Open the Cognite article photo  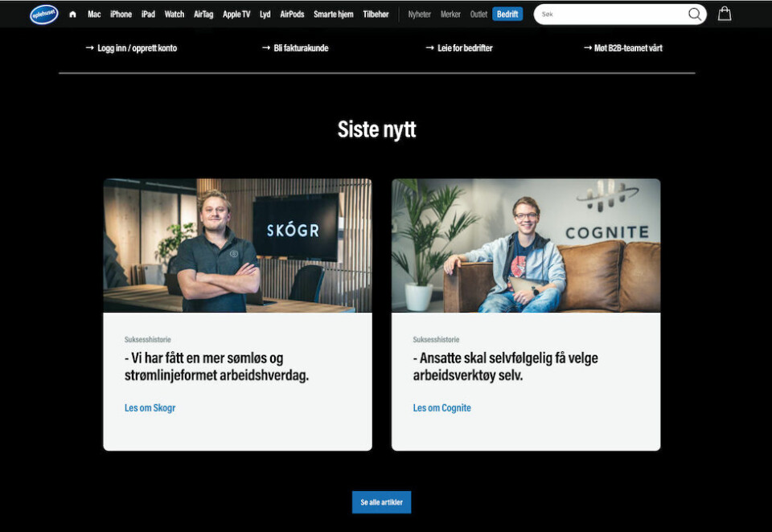click(x=526, y=245)
